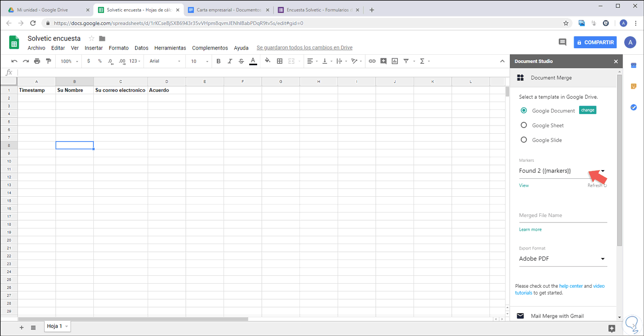Open the Herramientas menu
644x336 pixels.
click(170, 48)
